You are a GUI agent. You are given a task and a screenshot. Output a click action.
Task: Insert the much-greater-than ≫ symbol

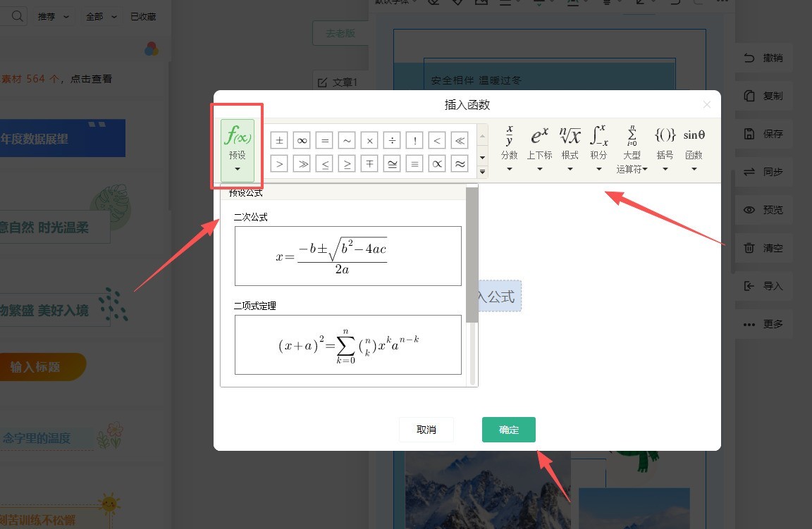coord(302,164)
